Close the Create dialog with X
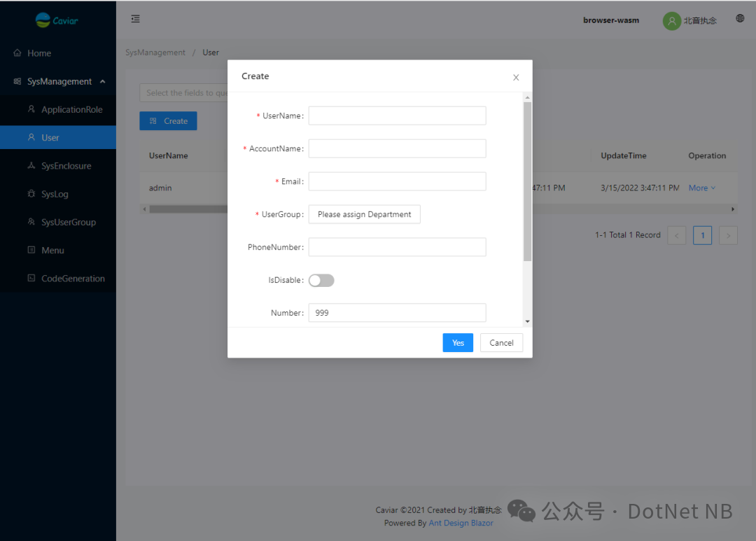 pyautogui.click(x=516, y=77)
